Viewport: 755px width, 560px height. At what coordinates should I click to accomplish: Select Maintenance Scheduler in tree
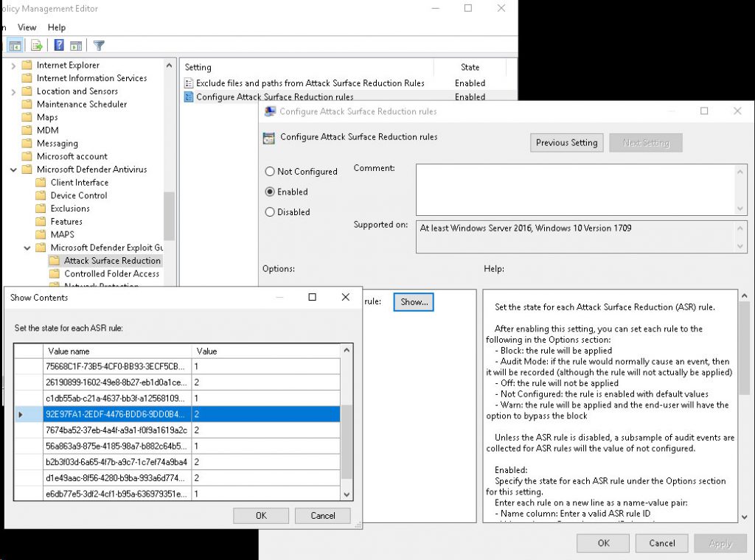pyautogui.click(x=82, y=104)
